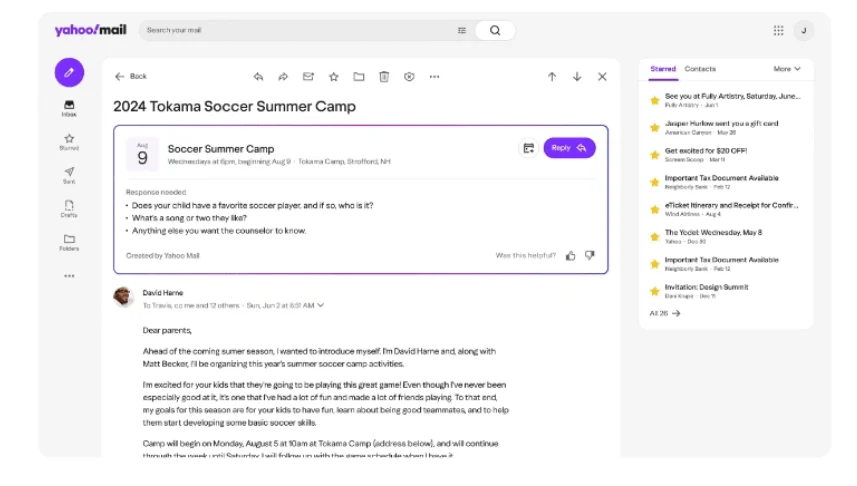The image size is (857, 486).
Task: Select the Starred tab in side panel
Action: (x=663, y=69)
